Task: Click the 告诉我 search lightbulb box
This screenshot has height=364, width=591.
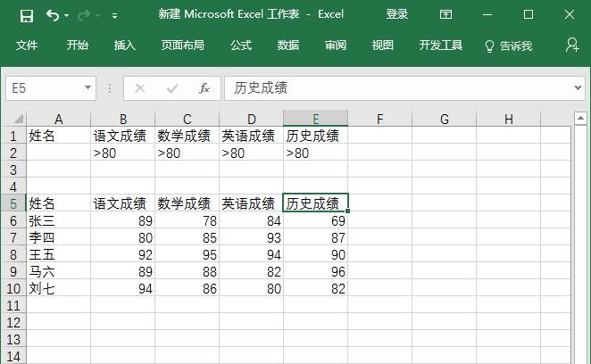Action: 509,45
